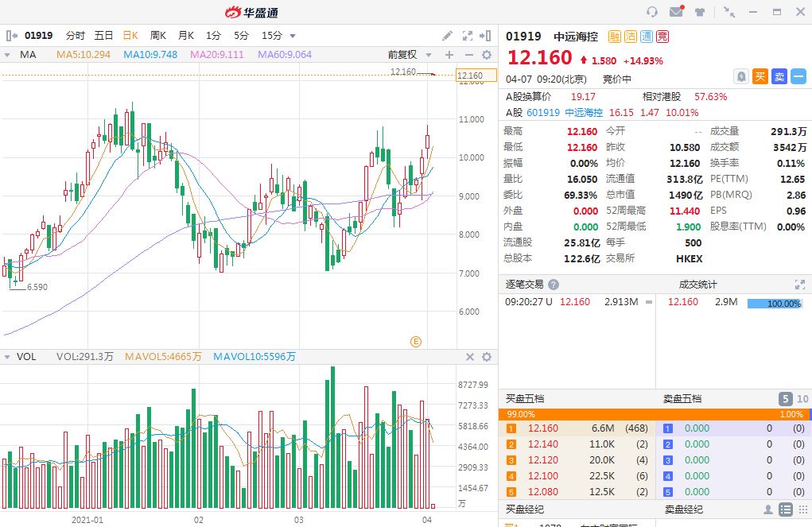812x527 pixels.
Task: Click the customer service headset icon
Action: tap(652, 12)
